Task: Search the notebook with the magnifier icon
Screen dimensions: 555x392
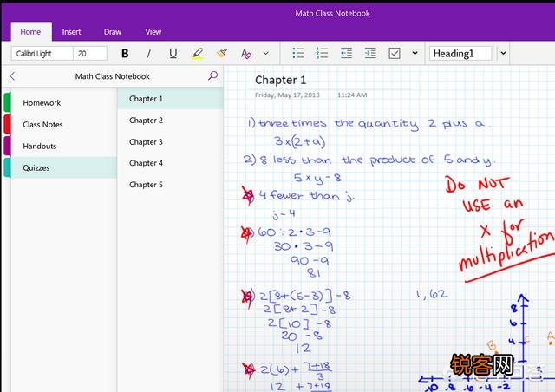Action: click(212, 75)
